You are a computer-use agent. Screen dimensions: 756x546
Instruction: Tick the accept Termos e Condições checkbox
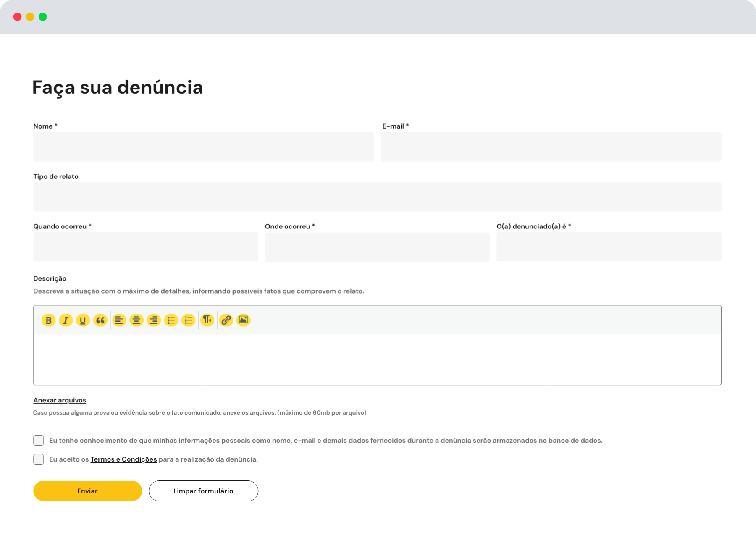click(39, 459)
